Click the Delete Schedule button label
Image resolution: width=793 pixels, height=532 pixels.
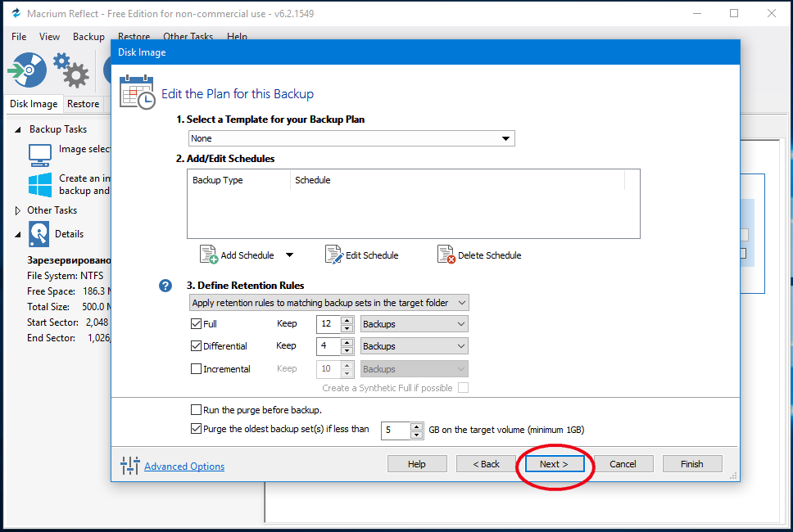(x=490, y=255)
